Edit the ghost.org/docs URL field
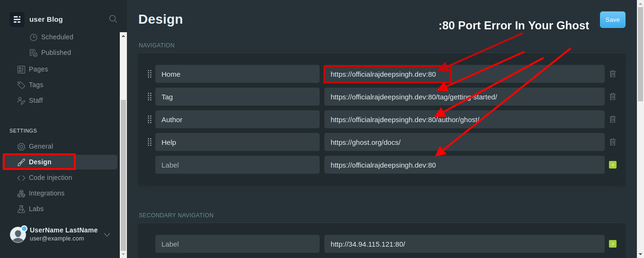 click(465, 142)
